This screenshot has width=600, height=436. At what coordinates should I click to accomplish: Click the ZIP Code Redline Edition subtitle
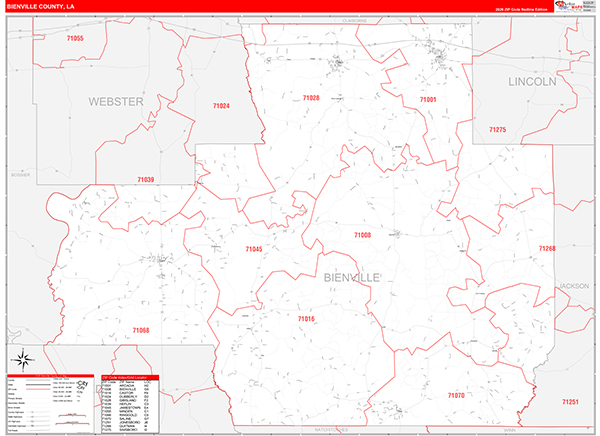tap(521, 9)
